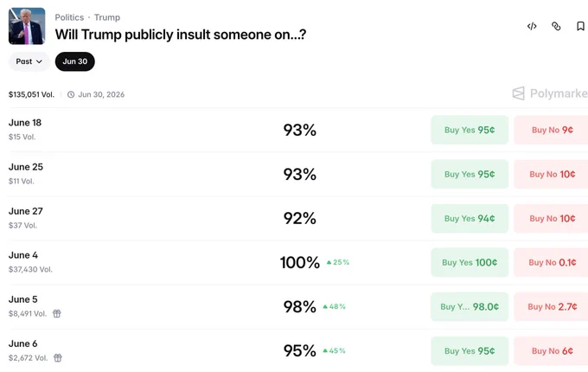Buy No at 9¢ for June 18
Screen dimensions: 588x372
coord(552,130)
